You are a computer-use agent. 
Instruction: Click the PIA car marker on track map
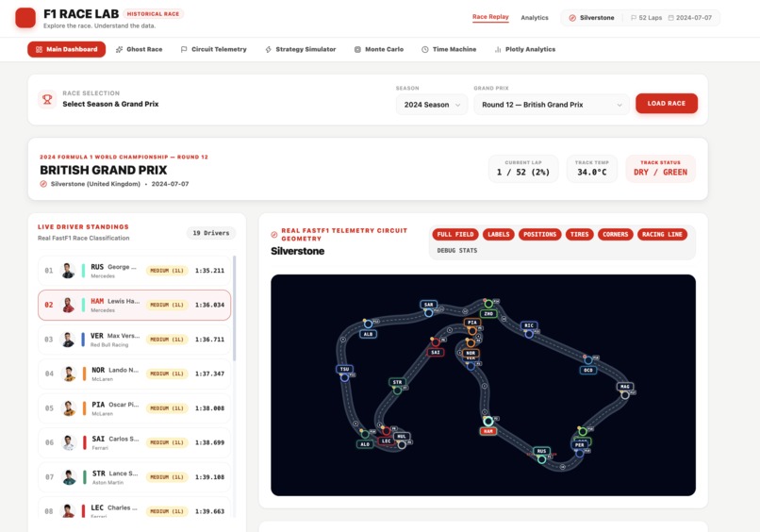472,331
